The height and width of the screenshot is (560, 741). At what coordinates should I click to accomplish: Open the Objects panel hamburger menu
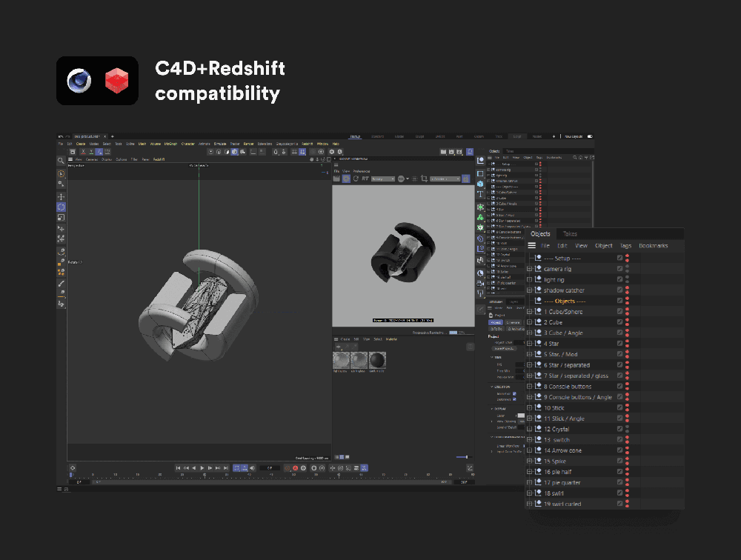click(x=531, y=245)
